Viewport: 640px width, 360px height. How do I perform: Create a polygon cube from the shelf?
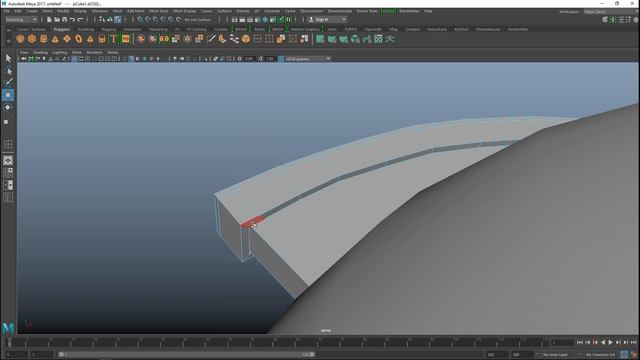point(32,39)
